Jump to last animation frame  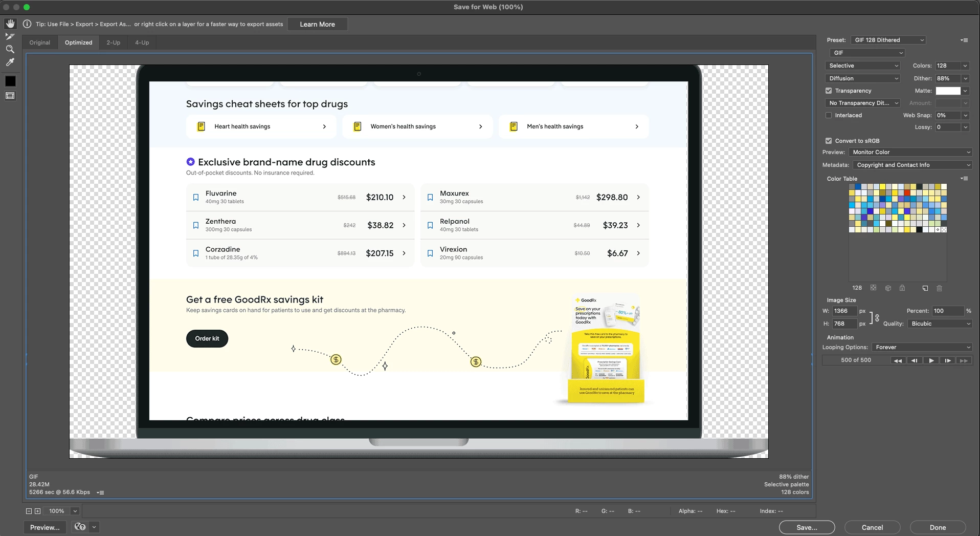click(x=964, y=360)
